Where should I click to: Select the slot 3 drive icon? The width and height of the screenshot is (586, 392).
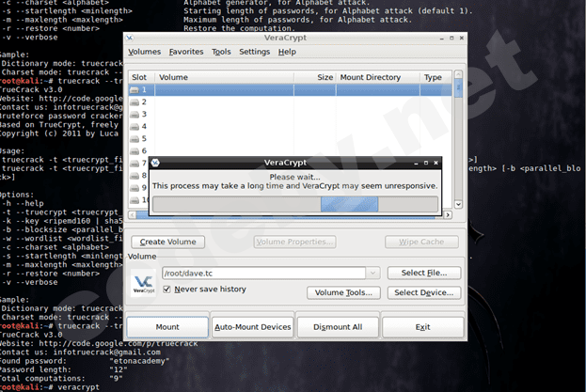click(135, 115)
